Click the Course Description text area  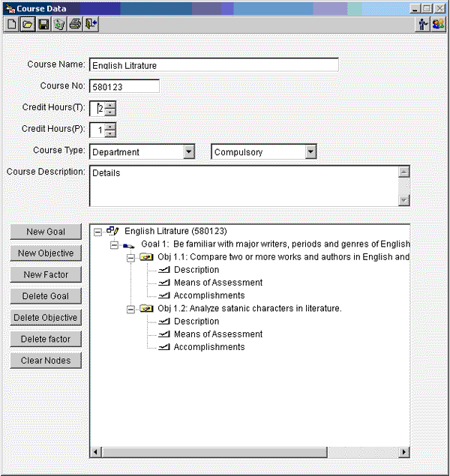pos(244,186)
